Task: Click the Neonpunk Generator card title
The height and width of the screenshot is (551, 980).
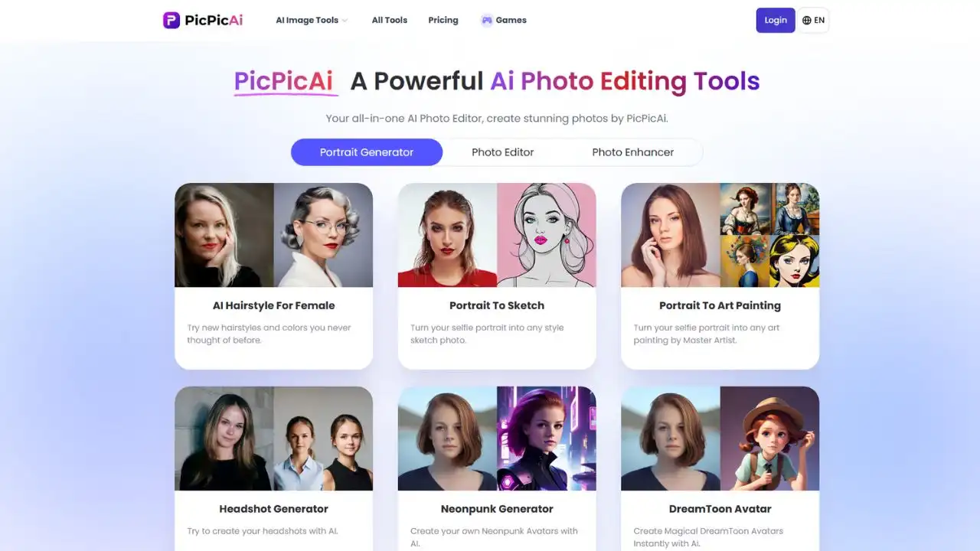Action: [x=497, y=509]
